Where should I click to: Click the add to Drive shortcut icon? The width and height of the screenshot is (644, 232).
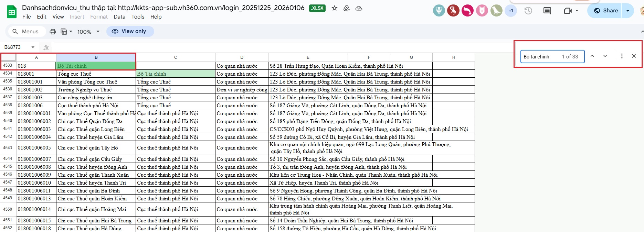tap(347, 8)
